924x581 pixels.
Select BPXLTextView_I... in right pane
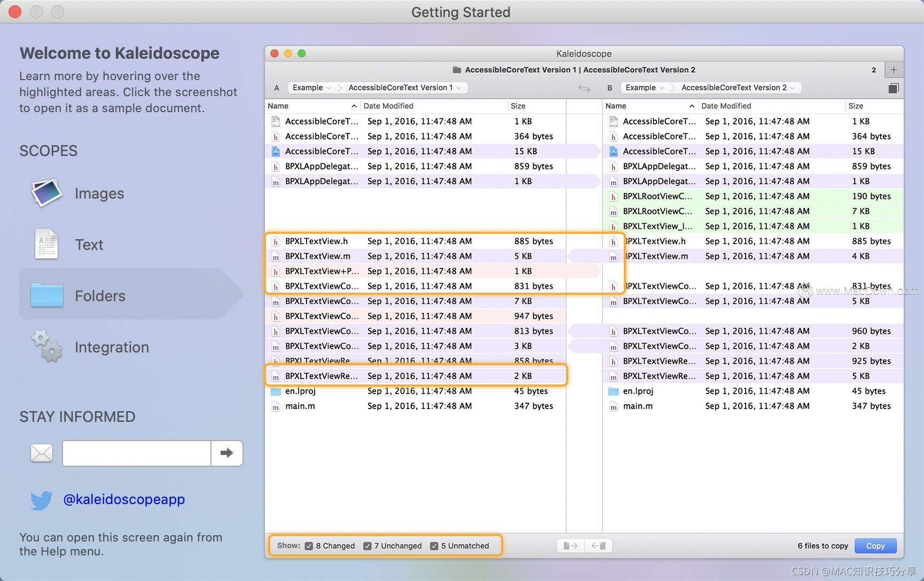(753, 226)
